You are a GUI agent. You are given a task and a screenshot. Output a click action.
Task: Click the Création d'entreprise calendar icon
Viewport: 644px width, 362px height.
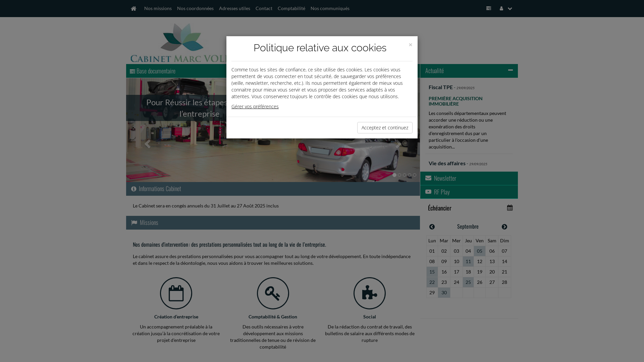click(x=176, y=293)
